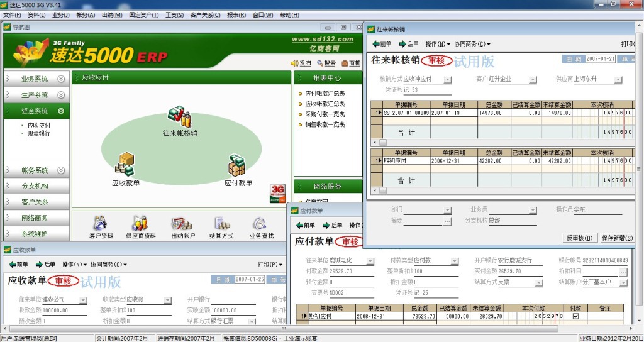Screen dimensions: 644x342
Task: Open the 销售收款一览表 report link
Action: [325, 124]
